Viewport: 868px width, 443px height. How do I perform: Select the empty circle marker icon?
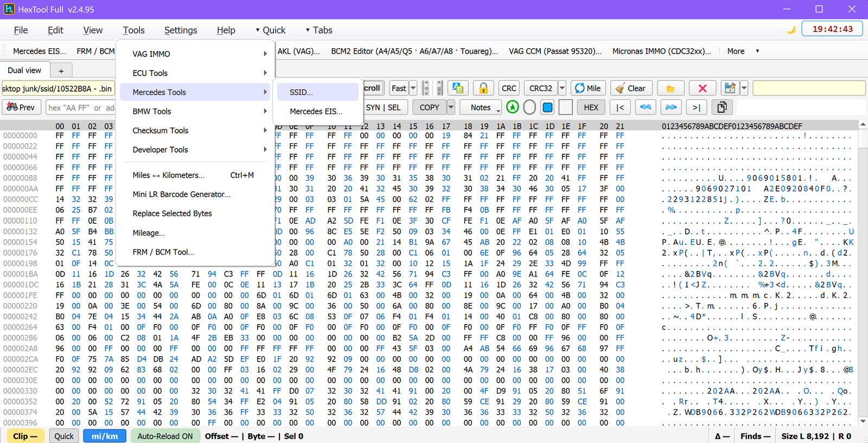[529, 107]
